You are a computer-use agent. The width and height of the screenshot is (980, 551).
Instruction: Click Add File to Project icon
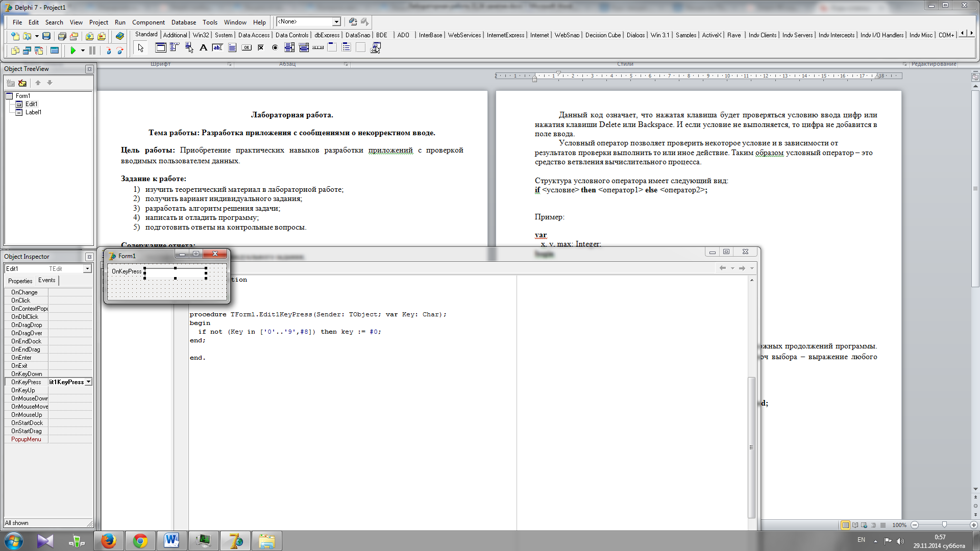click(x=89, y=36)
